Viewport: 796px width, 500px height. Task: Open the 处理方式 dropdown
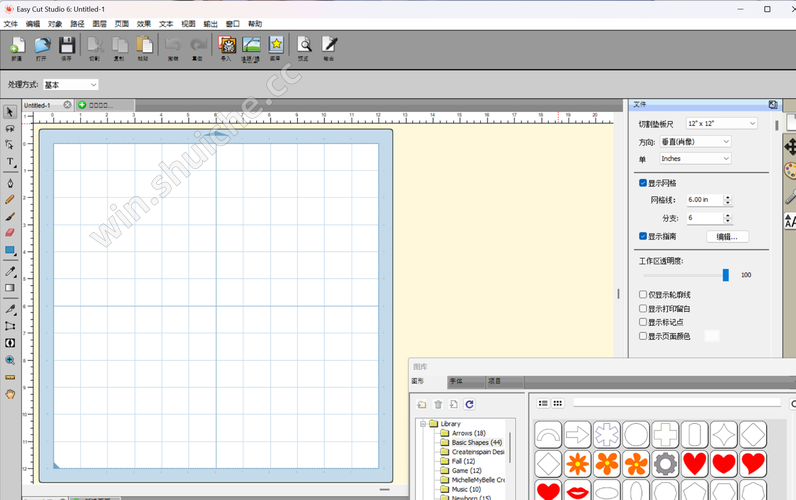69,85
